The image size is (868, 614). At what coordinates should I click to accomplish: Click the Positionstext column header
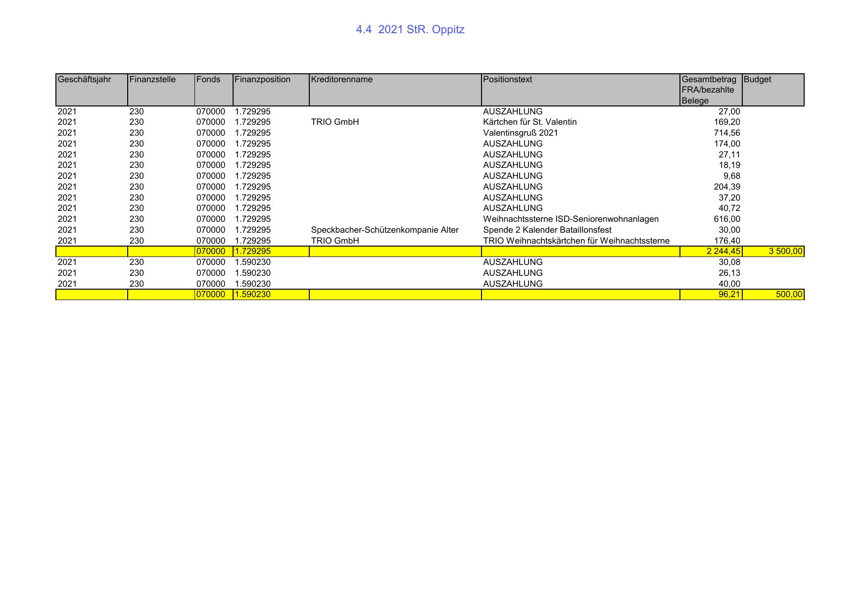[x=507, y=80]
